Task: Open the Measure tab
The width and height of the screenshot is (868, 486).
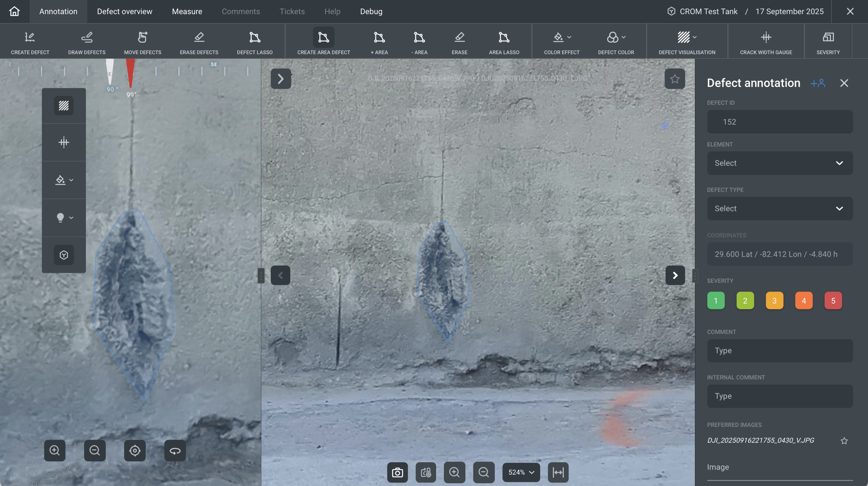Action: click(187, 11)
